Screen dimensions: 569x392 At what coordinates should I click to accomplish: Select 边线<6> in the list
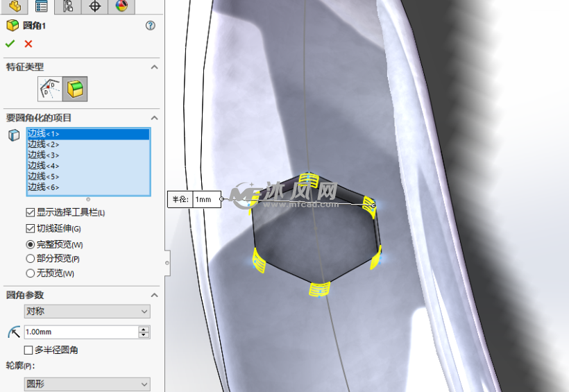tap(88, 187)
